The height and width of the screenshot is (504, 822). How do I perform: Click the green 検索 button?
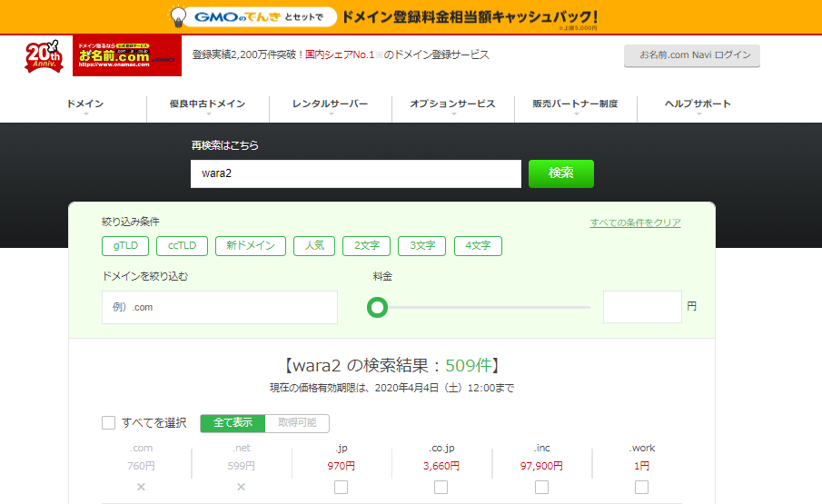[561, 173]
